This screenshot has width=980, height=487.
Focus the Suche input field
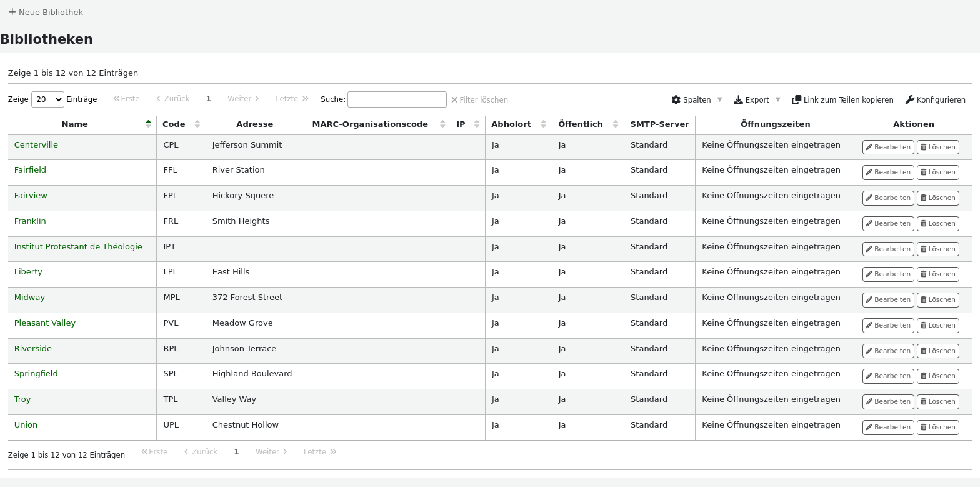[x=397, y=99]
